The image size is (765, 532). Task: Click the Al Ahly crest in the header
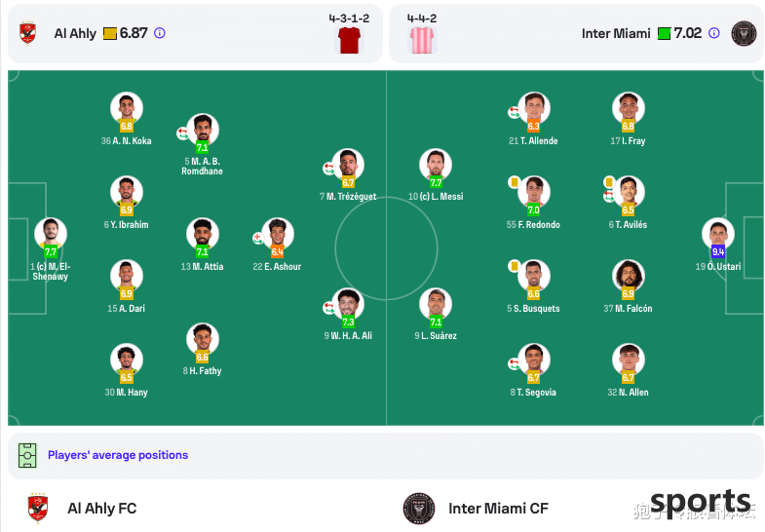tap(27, 34)
